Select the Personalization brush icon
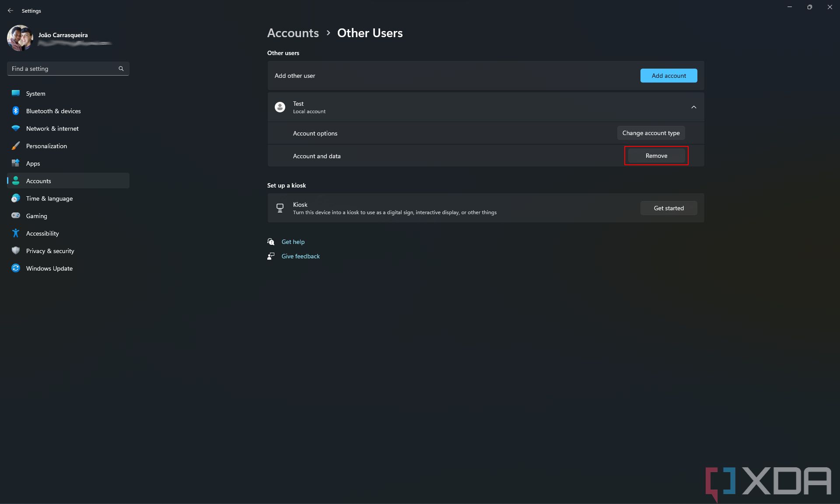Image resolution: width=840 pixels, height=504 pixels. click(16, 146)
